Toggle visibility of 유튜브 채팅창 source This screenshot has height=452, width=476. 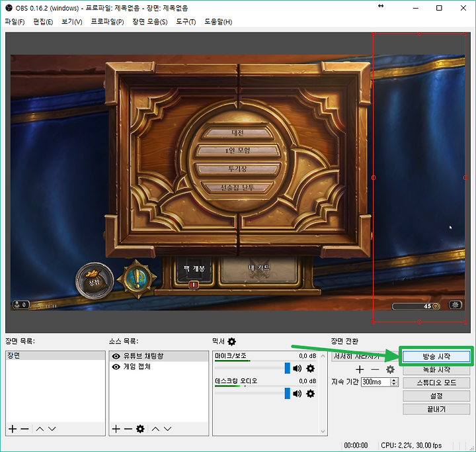[x=116, y=356]
